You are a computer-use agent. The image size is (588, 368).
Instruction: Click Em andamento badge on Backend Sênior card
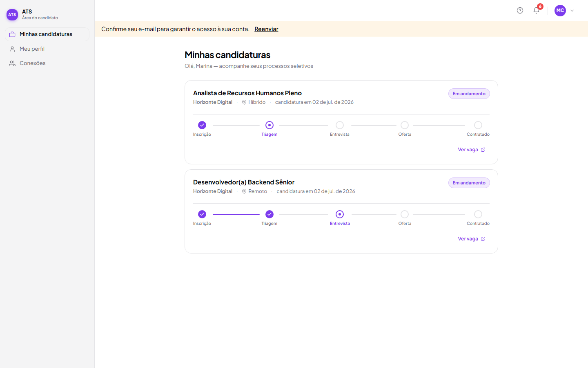pyautogui.click(x=469, y=183)
